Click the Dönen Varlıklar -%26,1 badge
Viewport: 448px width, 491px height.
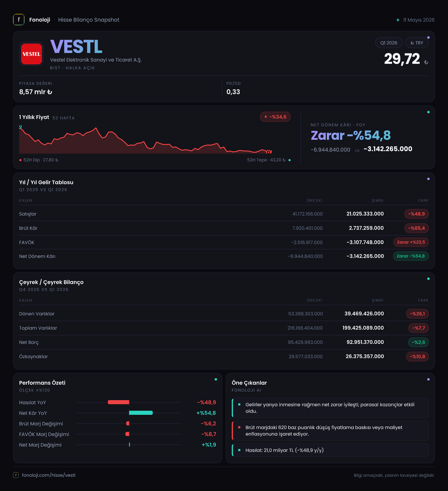pos(417,314)
